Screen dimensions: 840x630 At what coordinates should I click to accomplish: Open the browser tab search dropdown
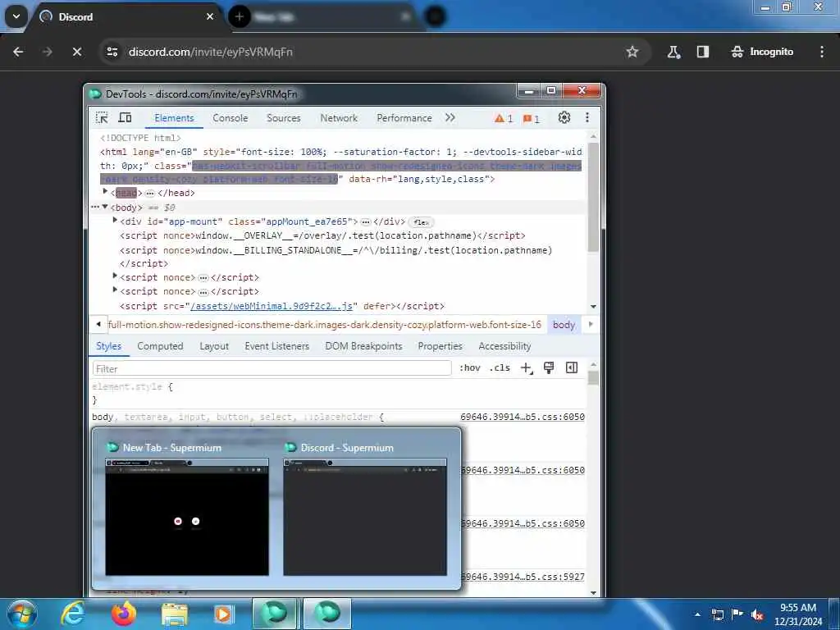[16, 16]
